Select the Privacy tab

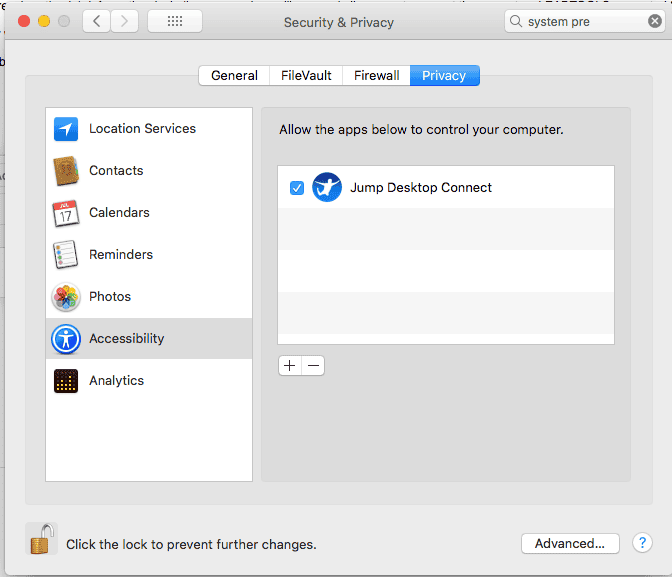[x=444, y=75]
